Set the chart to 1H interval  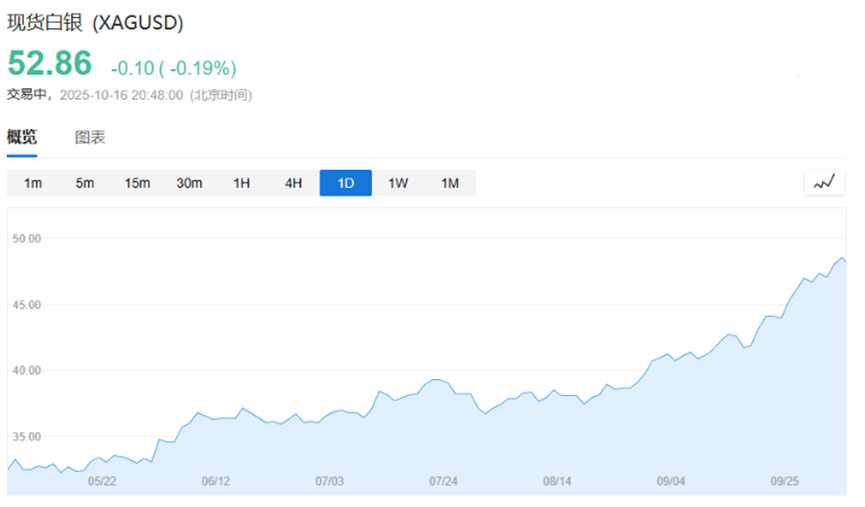241,183
